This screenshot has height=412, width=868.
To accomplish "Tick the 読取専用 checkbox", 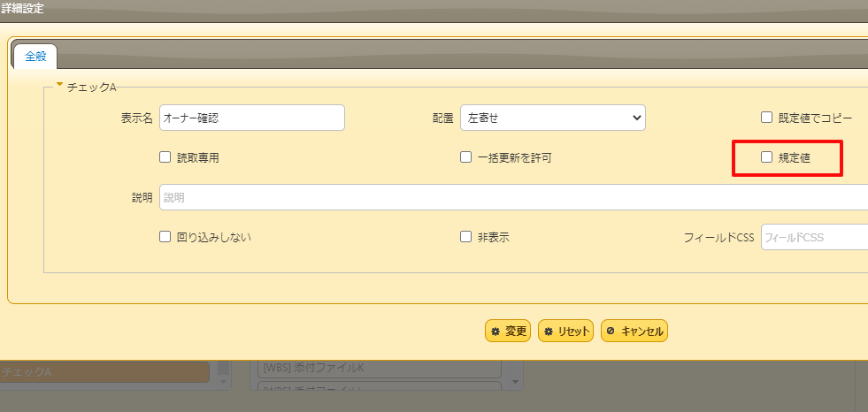I will tap(165, 157).
